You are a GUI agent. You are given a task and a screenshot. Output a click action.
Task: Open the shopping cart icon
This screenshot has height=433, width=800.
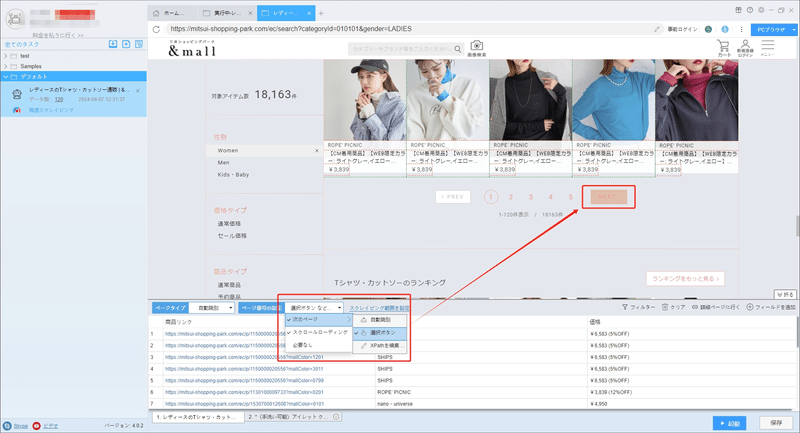tap(723, 48)
